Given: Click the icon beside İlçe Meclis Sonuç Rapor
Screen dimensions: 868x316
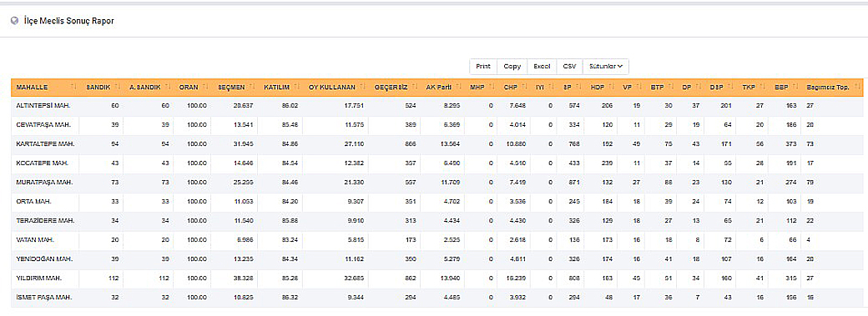Looking at the screenshot, I should (14, 21).
